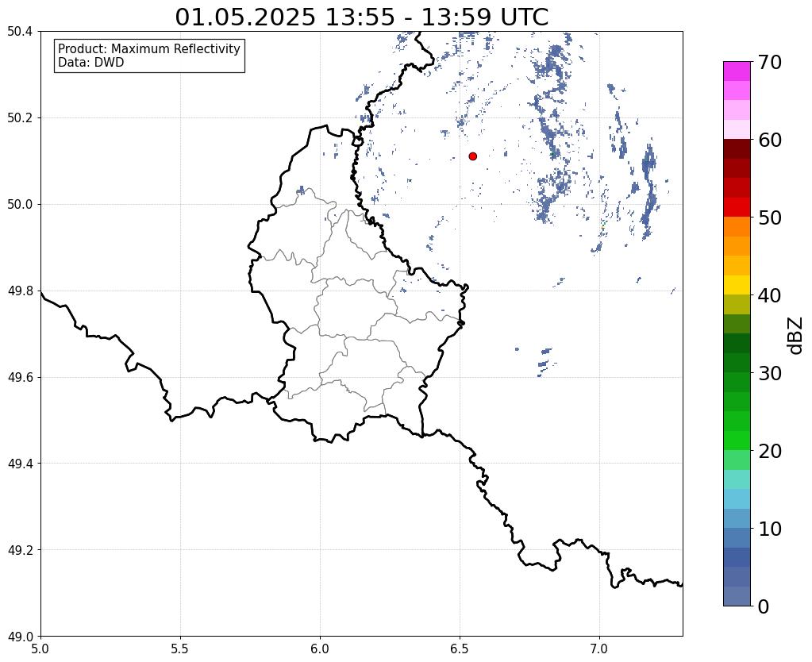This screenshot has height=662, width=812.
Task: Click the longitude axis label 5.0
Action: pos(40,649)
